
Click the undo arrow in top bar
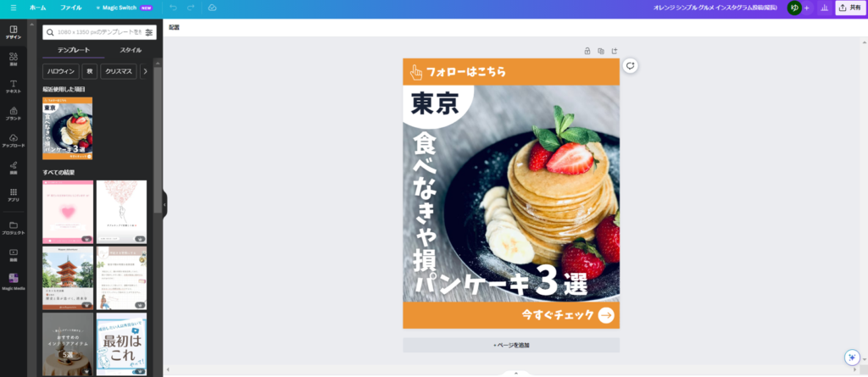click(173, 8)
